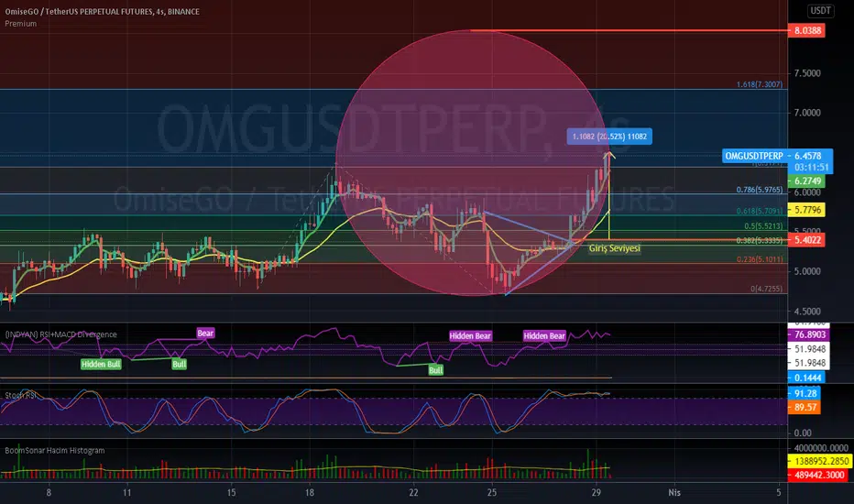Image resolution: width=854 pixels, height=504 pixels.
Task: Select the red 5.4022 price label
Action: coord(806,240)
